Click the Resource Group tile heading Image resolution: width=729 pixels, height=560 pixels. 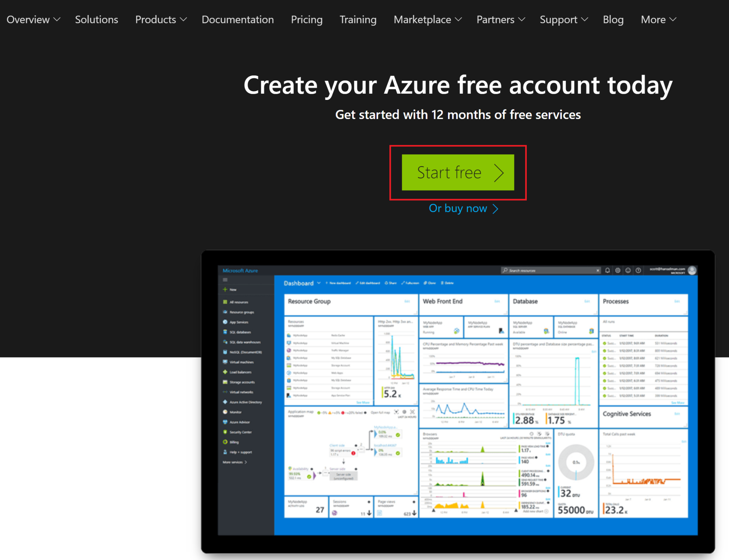[x=309, y=301]
